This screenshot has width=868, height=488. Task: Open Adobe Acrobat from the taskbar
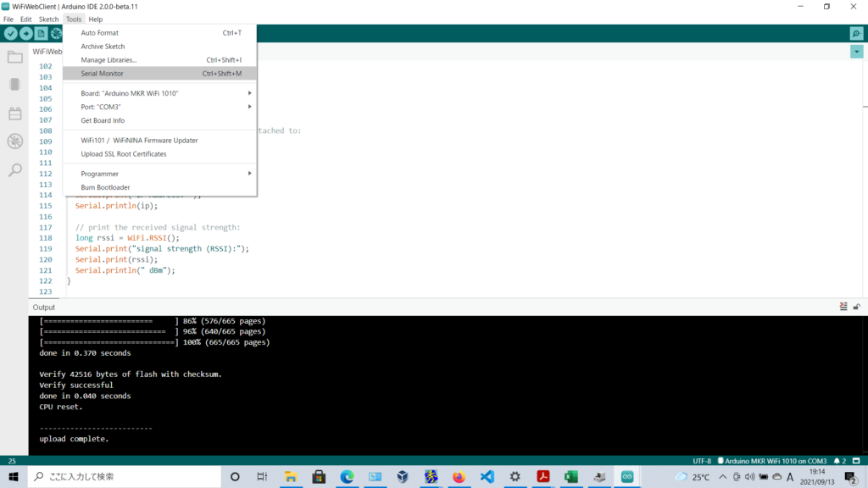[x=543, y=476]
